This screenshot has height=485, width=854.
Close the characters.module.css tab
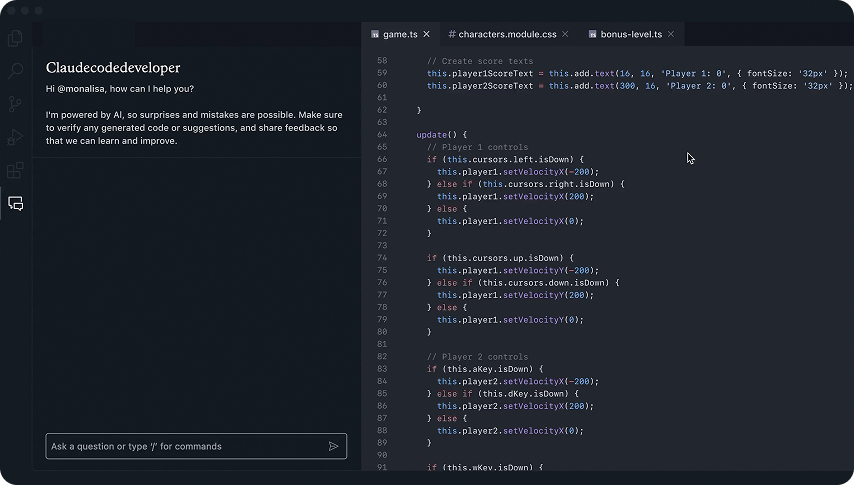565,34
